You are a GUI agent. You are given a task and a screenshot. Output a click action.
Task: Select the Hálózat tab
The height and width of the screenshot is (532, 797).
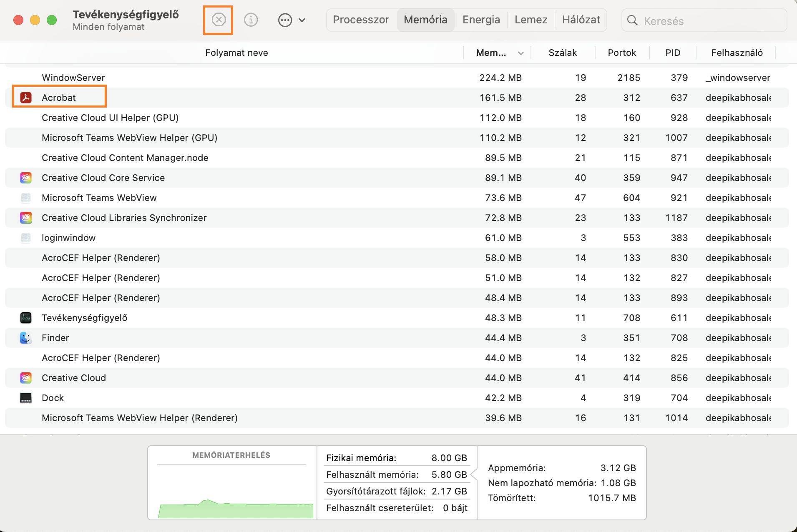pyautogui.click(x=581, y=20)
